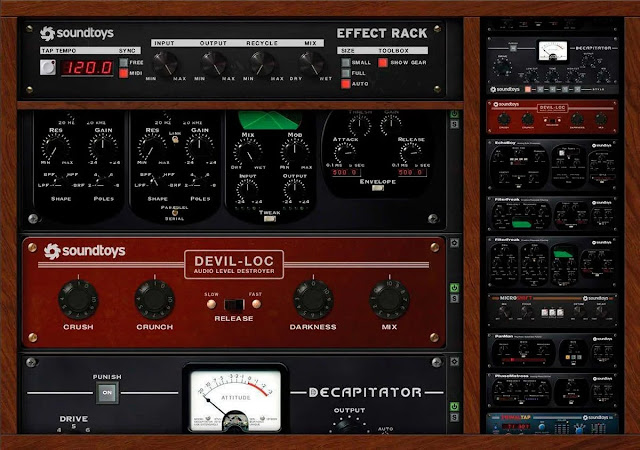The image size is (640, 450).
Task: Click the FilterFreak MOD knob
Action: 295,153
